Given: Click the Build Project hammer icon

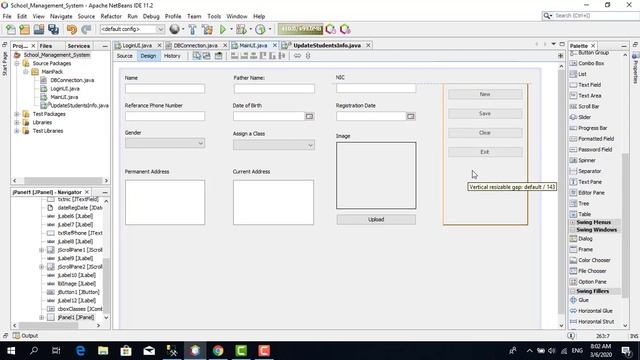Looking at the screenshot, I should tap(192, 29).
